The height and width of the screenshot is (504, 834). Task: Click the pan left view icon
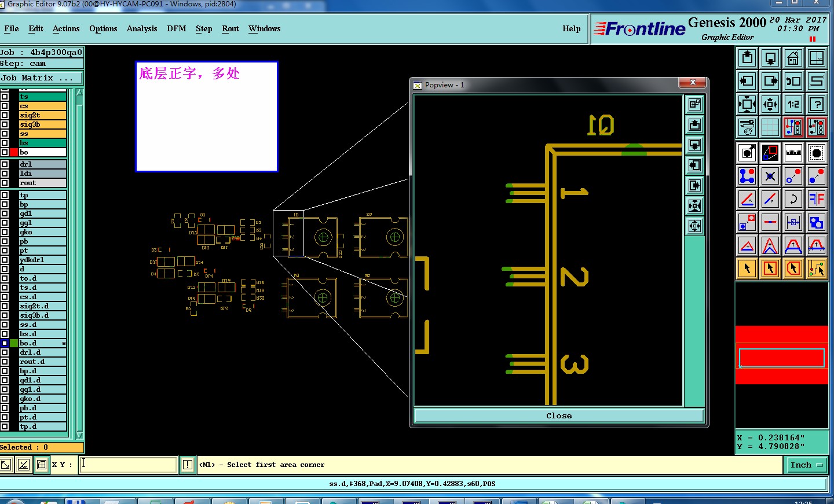pyautogui.click(x=747, y=81)
